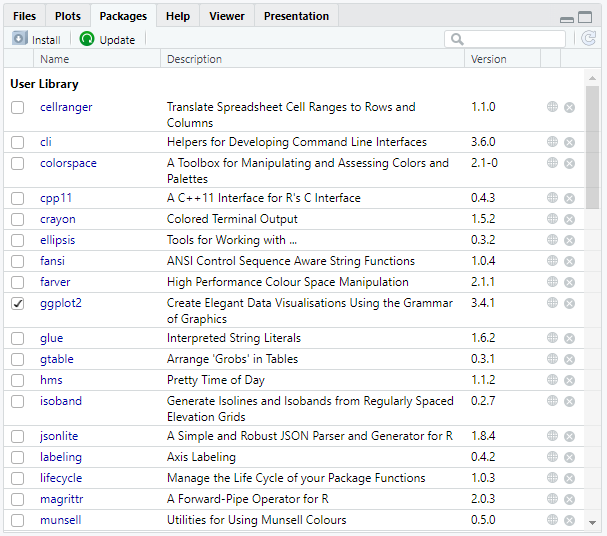Open the web documentation globe for ggplot2
Viewport: 607px width, 536px height.
[552, 303]
